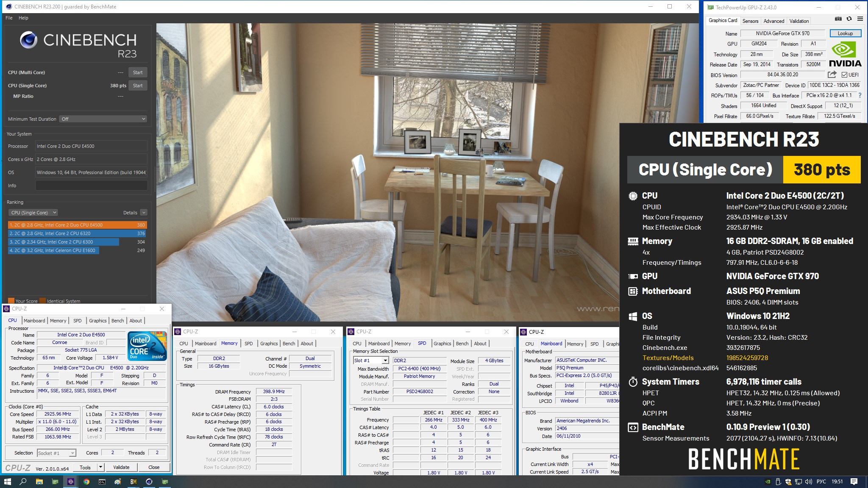Switch to the Sensors tab in GPU-Z
868x488 pixels.
point(750,21)
